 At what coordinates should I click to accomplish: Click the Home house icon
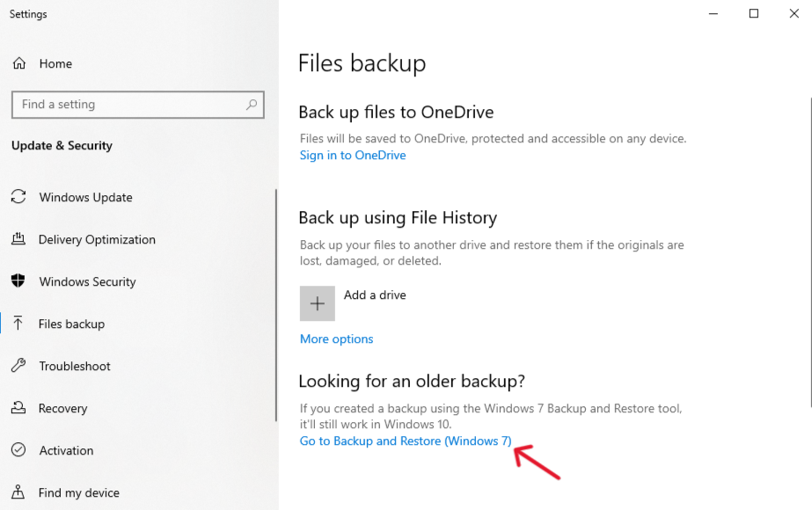[18, 63]
